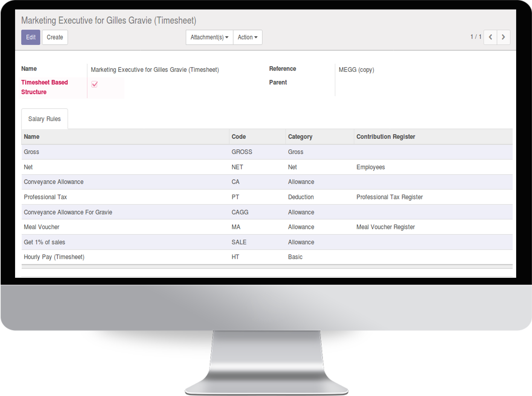Open the Attachment(s) dropdown
532x396 pixels.
pos(209,37)
